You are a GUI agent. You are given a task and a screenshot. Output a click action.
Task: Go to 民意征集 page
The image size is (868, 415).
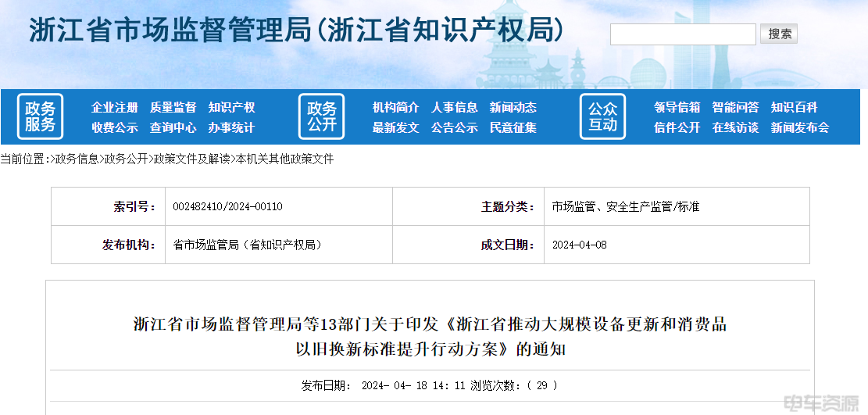[x=513, y=128]
